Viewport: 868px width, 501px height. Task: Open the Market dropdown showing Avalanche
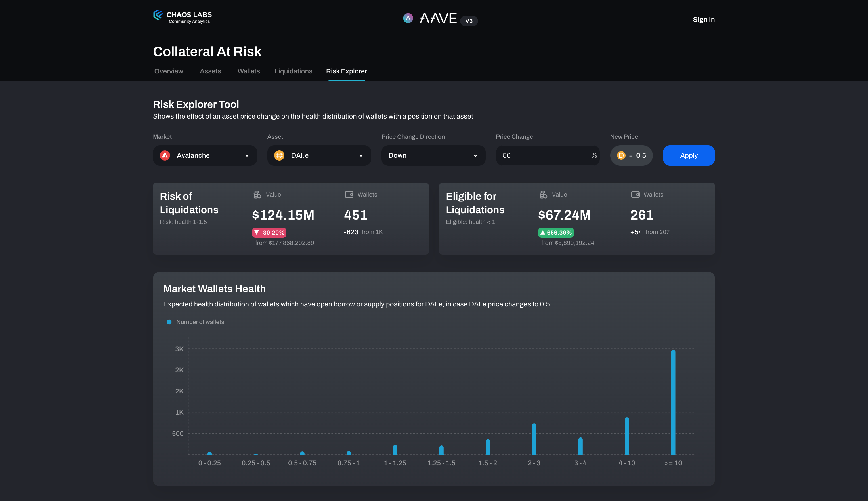pos(205,155)
